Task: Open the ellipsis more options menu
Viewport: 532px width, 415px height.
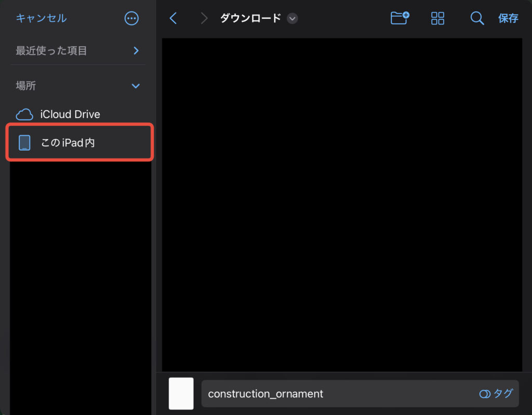Action: [132, 18]
